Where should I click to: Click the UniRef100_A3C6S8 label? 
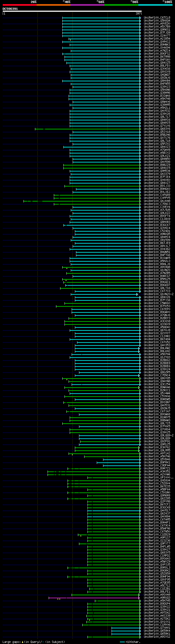pyautogui.click(x=157, y=321)
